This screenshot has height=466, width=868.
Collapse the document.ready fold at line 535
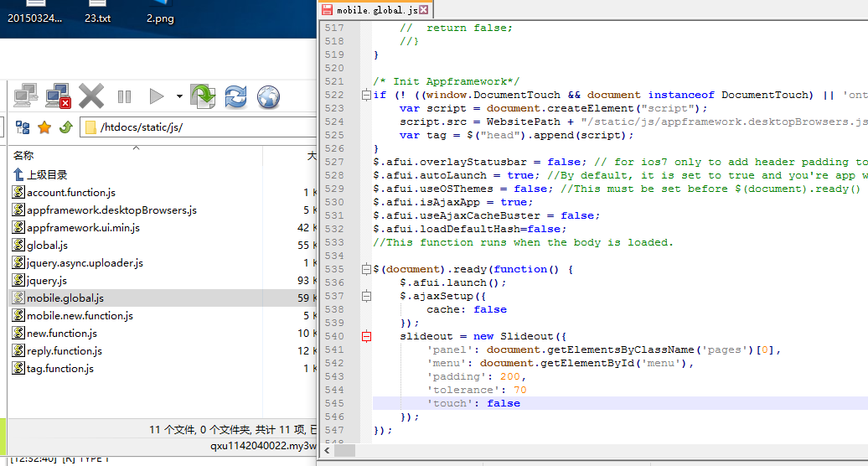[x=366, y=270]
